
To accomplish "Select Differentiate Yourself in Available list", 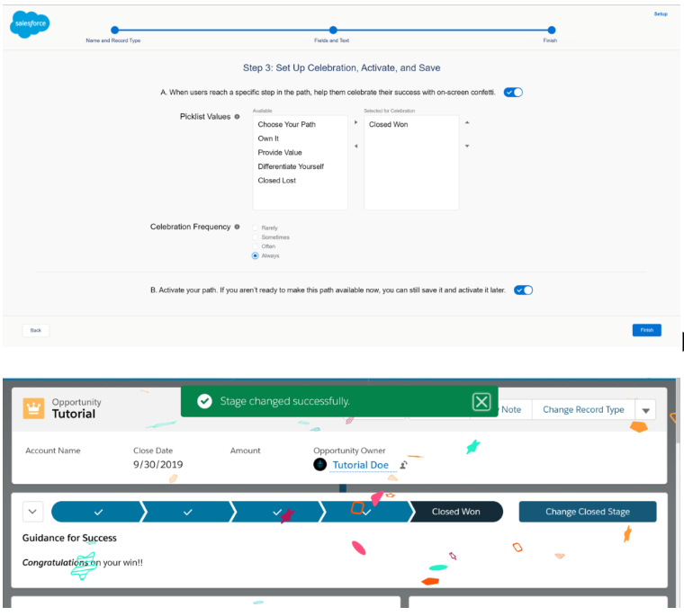I will [291, 166].
